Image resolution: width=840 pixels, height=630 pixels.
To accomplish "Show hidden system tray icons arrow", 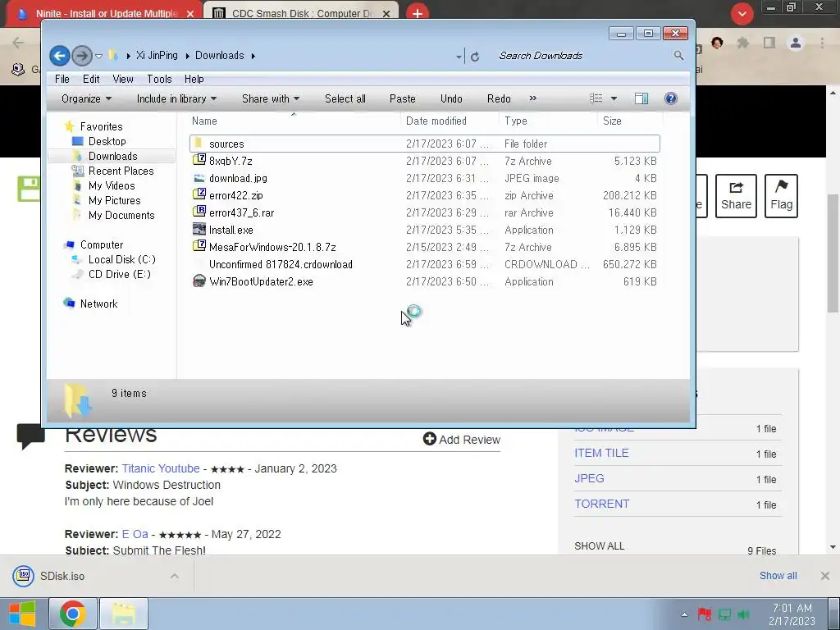I will click(x=684, y=614).
